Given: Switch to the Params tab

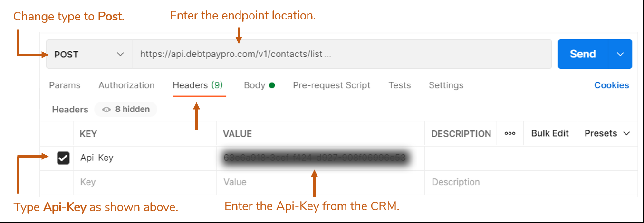Looking at the screenshot, I should (x=65, y=85).
